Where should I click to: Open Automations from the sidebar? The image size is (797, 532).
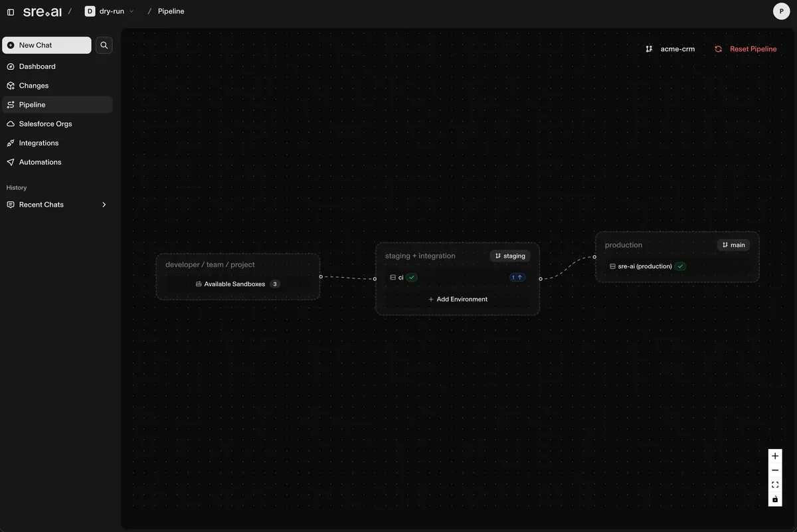coord(57,162)
